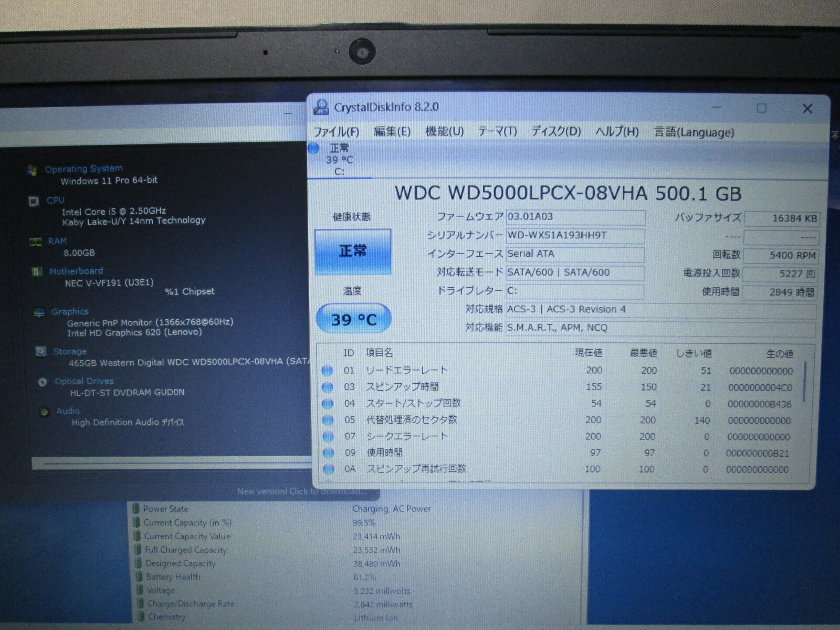This screenshot has width=840, height=630.
Task: Click the drive title WDC WD5000LPCX-08VHA 500.1 GB
Action: click(568, 194)
